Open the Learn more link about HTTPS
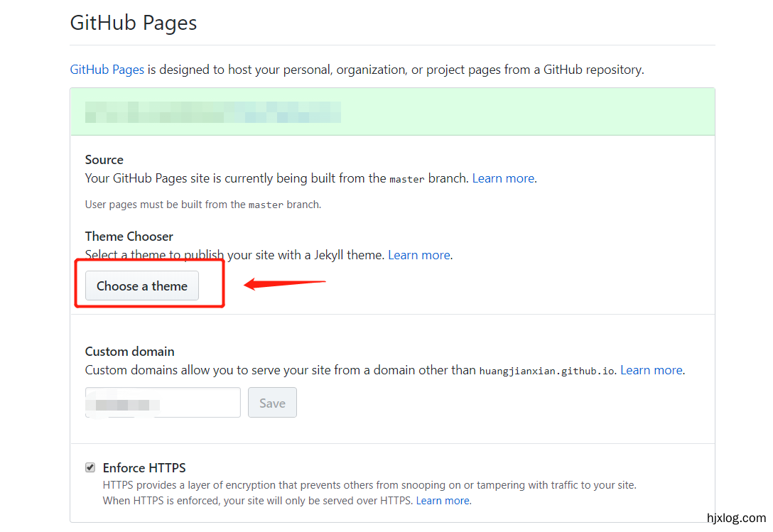This screenshot has width=773, height=532. pos(443,501)
